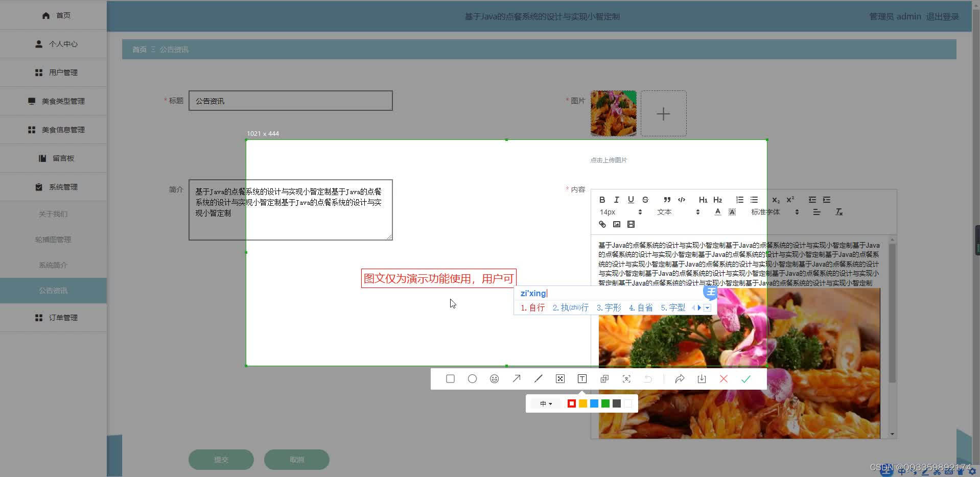Collapse the 系统管理 sidebar section

[x=53, y=187]
